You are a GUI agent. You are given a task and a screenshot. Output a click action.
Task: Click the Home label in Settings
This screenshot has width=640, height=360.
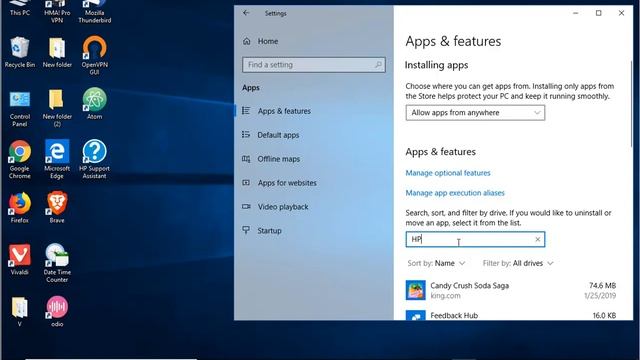pos(268,41)
